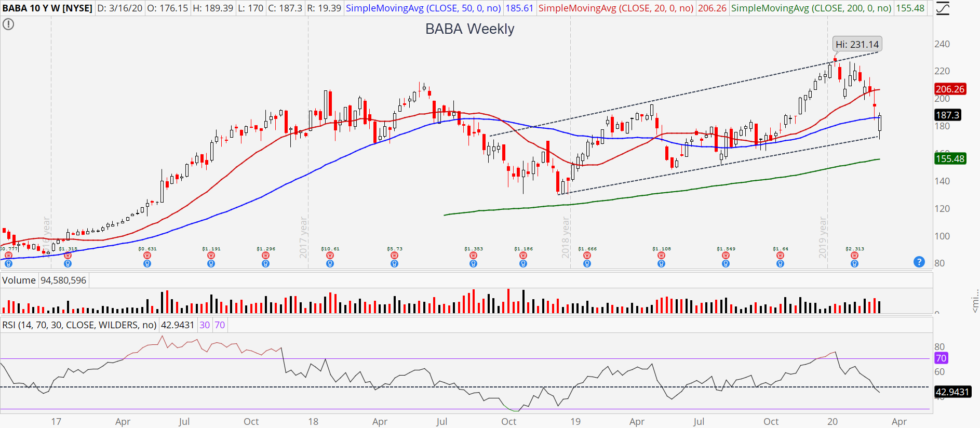The height and width of the screenshot is (428, 980).
Task: Select the SimpleMovingAvg (CLOSE, 20, 0, no) study label
Action: click(x=616, y=8)
